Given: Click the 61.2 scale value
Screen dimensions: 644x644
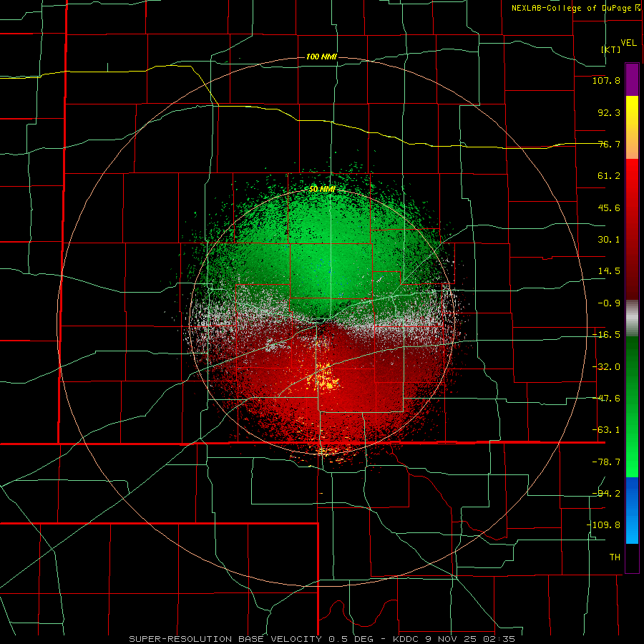Looking at the screenshot, I should [x=609, y=176].
